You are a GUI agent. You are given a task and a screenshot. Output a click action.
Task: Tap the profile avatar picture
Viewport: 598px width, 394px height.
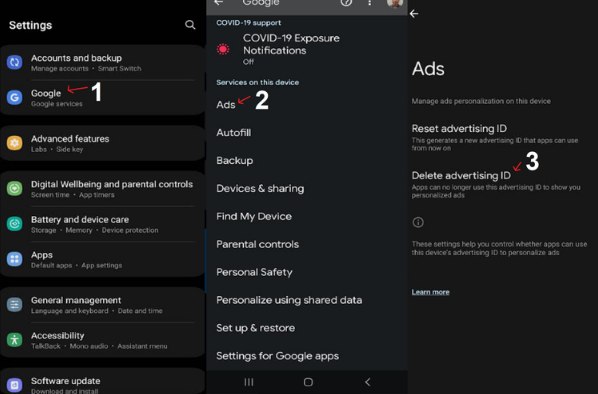395,3
